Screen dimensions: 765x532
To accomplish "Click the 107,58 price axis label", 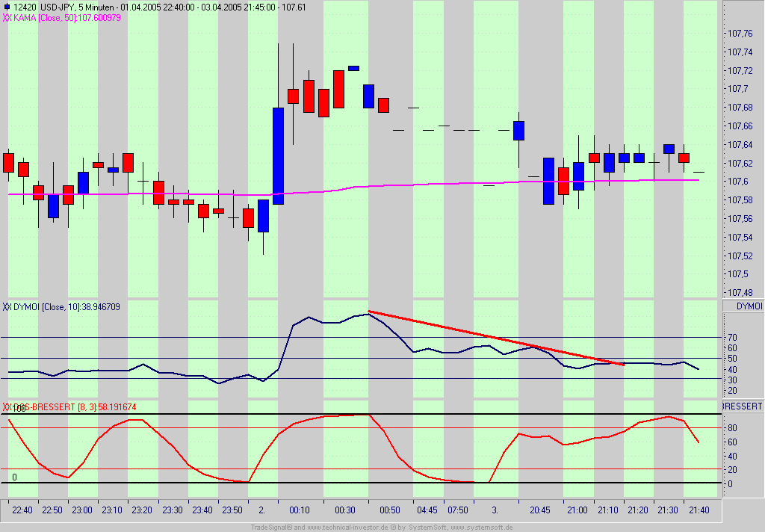I will 740,200.
